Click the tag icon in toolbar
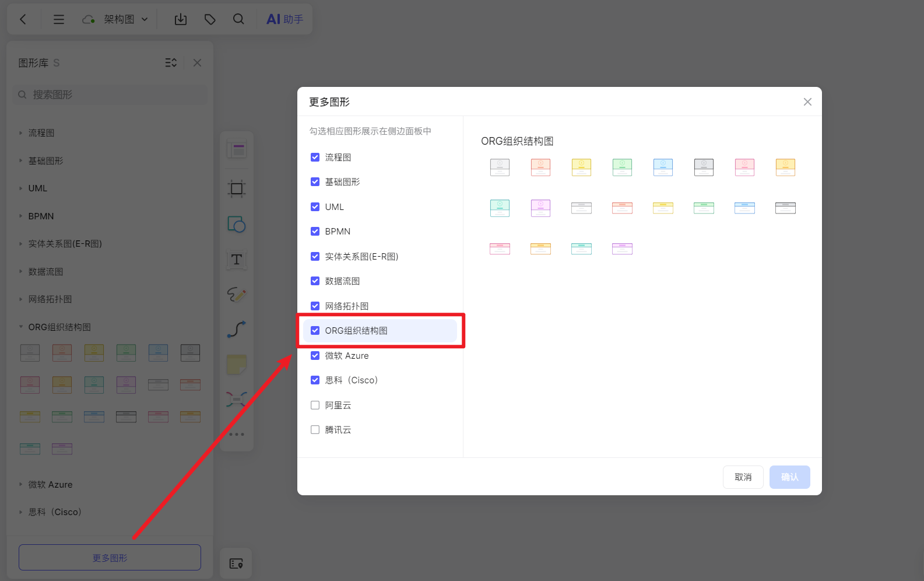 tap(210, 19)
